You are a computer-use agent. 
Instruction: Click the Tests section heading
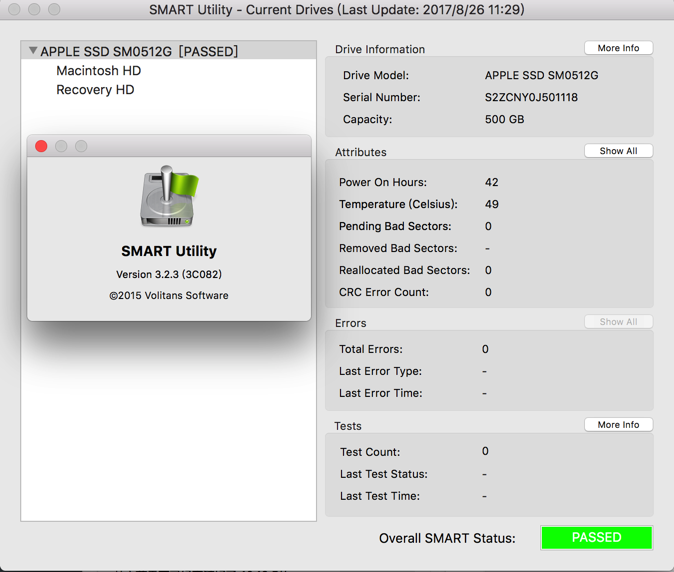click(348, 426)
